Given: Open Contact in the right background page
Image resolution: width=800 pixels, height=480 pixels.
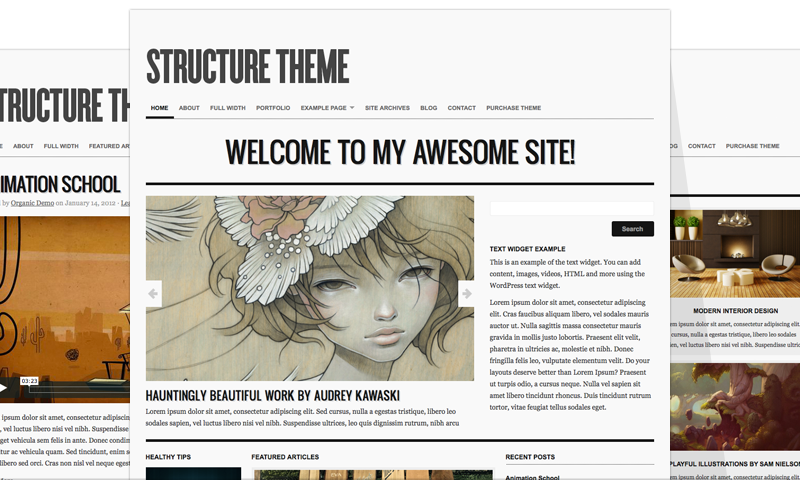Looking at the screenshot, I should coord(702,146).
